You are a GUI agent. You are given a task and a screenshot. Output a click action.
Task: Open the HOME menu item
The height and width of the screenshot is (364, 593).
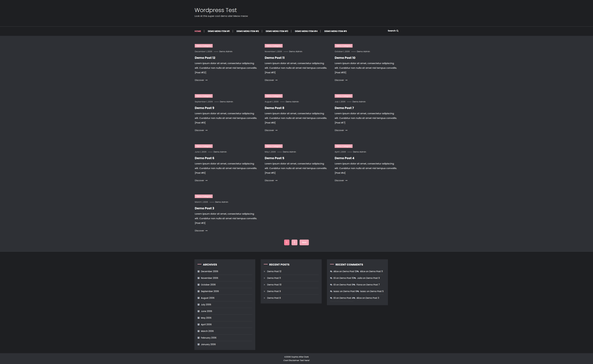click(198, 31)
